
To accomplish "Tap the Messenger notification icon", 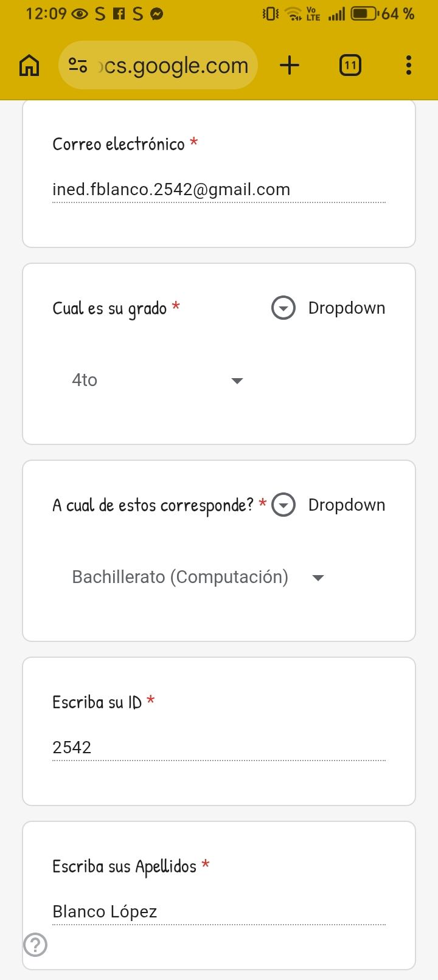I will 157,14.
